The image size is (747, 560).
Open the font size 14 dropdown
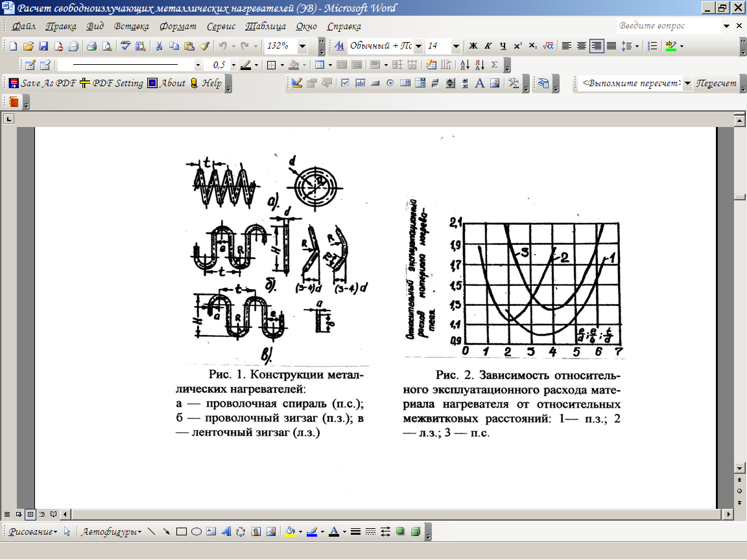point(456,46)
